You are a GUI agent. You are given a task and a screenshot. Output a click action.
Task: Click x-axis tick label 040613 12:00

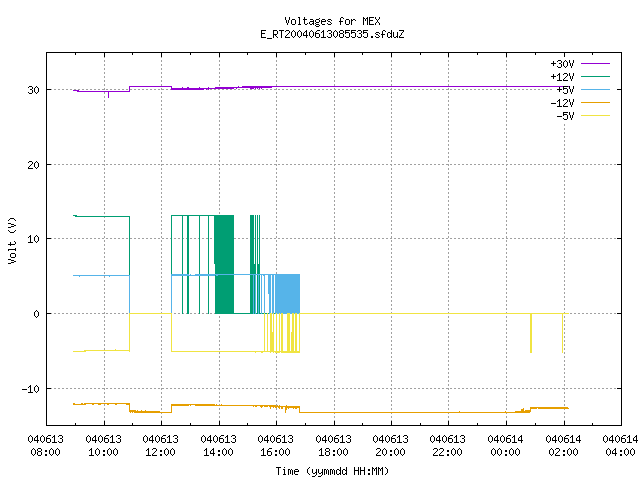pos(160,446)
